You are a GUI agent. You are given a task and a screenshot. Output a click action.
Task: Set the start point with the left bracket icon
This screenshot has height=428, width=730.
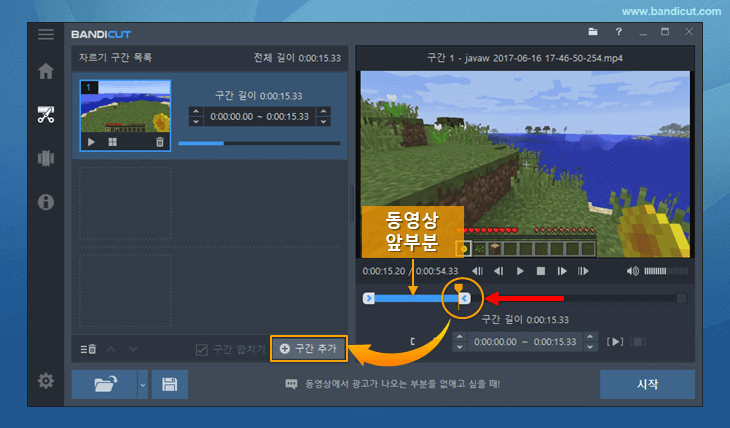click(x=412, y=341)
